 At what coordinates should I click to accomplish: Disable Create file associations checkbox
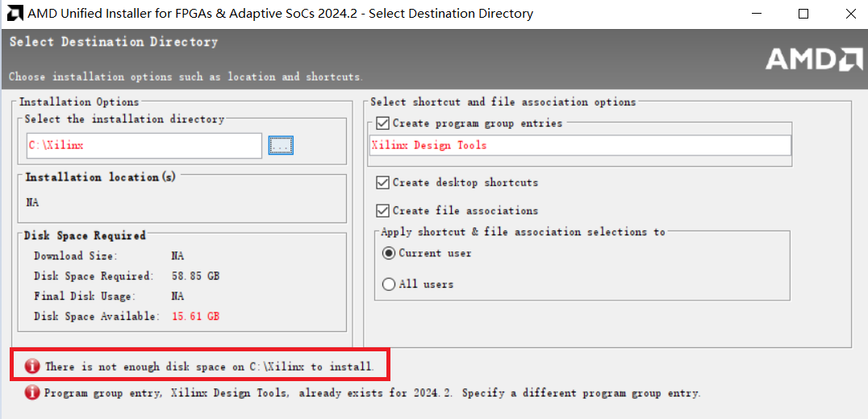pyautogui.click(x=382, y=210)
